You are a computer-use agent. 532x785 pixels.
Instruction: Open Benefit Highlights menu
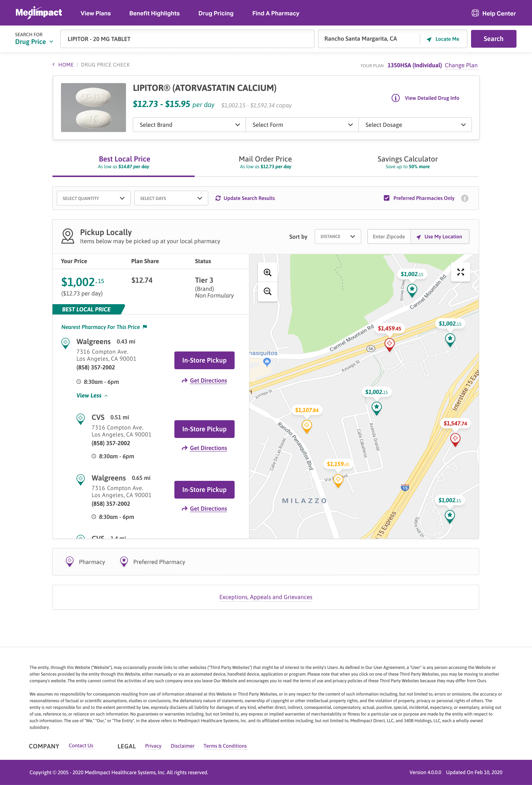tap(154, 13)
